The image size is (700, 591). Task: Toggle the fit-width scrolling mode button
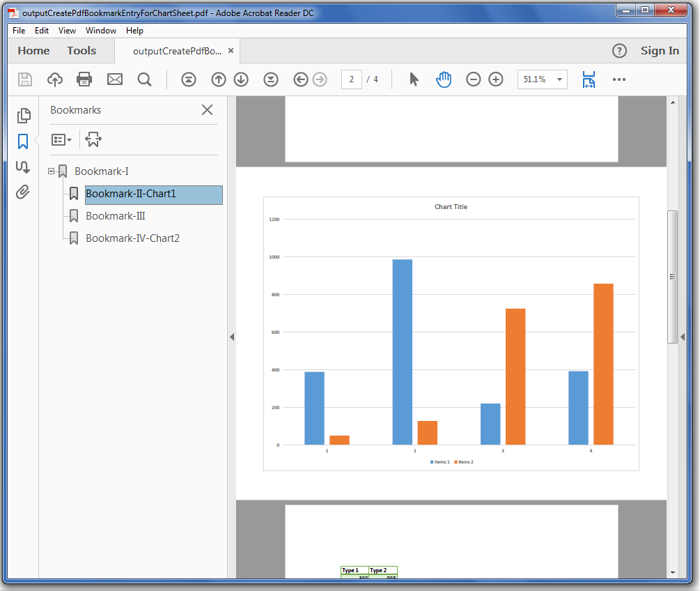point(589,79)
